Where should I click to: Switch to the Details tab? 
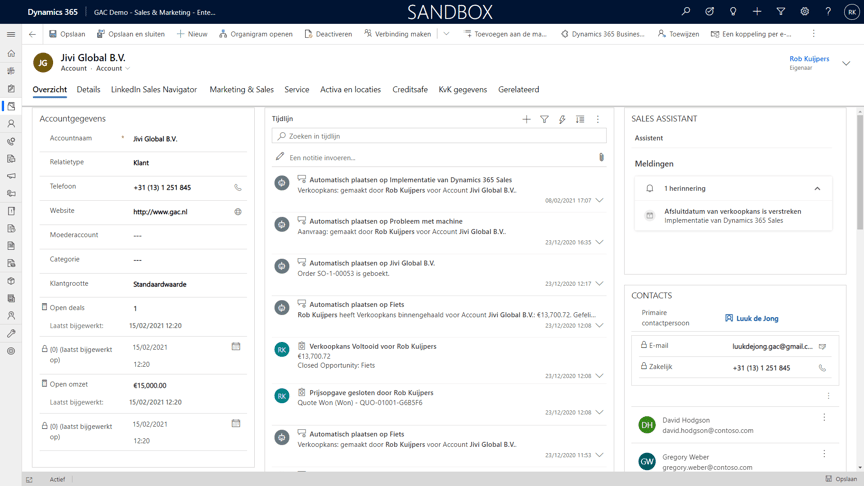tap(88, 89)
